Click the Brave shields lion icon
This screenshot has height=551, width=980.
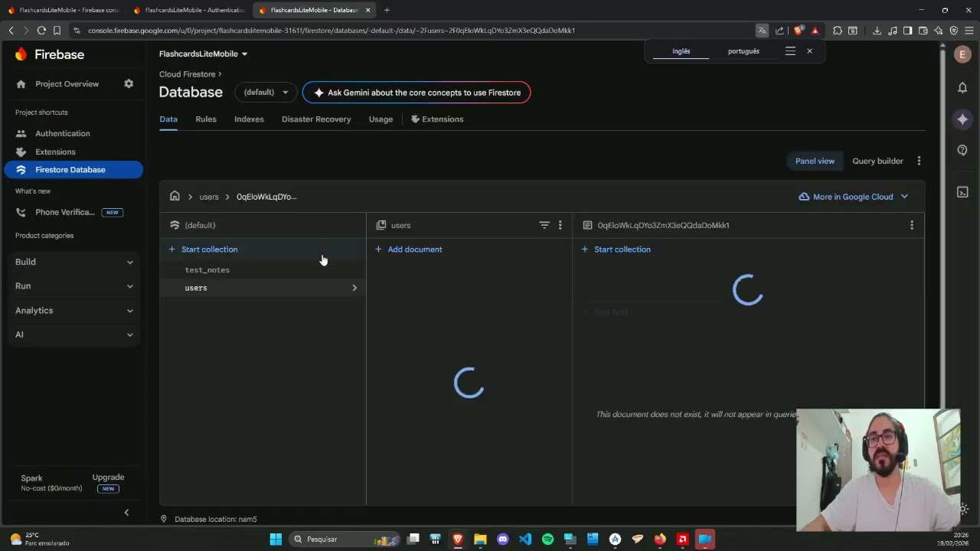[x=798, y=31]
